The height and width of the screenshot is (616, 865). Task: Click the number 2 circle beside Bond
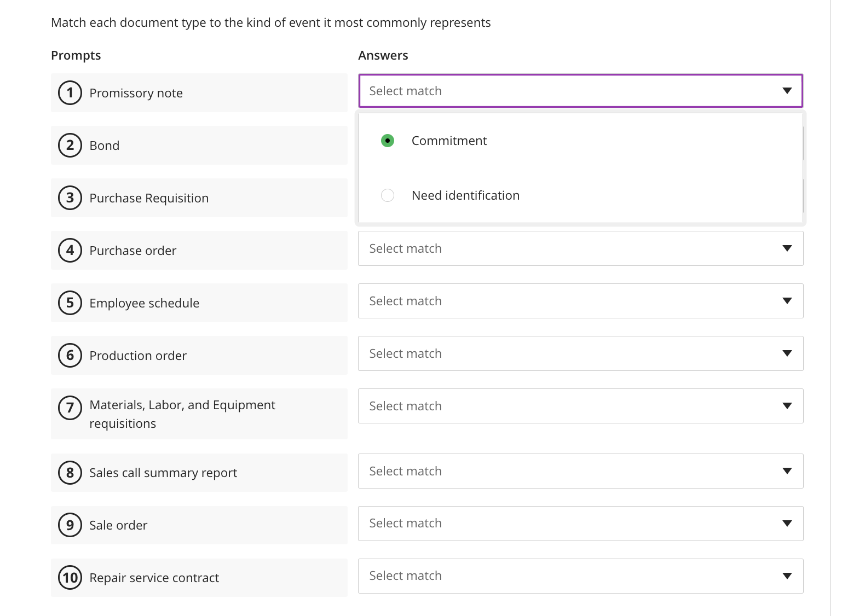70,146
